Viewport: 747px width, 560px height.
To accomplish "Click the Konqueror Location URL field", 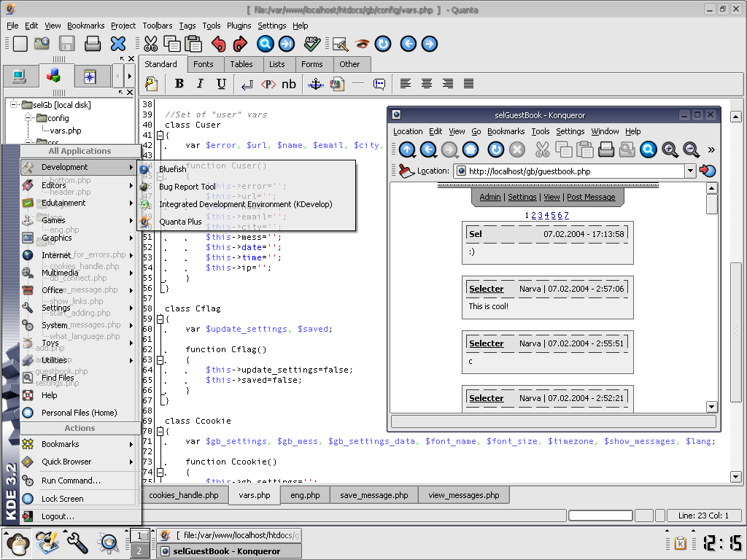I will (569, 171).
